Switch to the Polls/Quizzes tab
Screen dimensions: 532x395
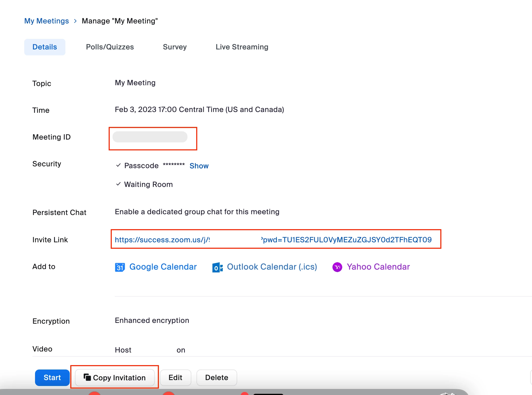[x=110, y=47]
